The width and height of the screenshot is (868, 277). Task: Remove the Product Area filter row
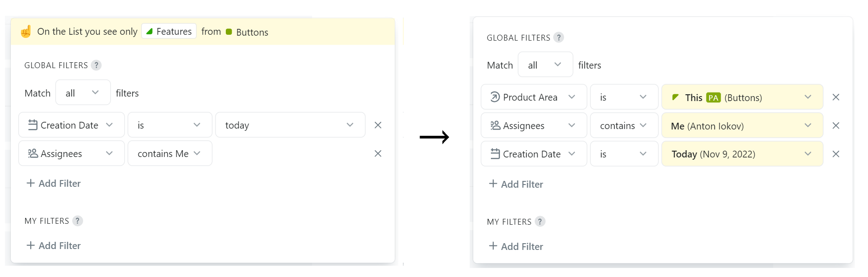(836, 97)
